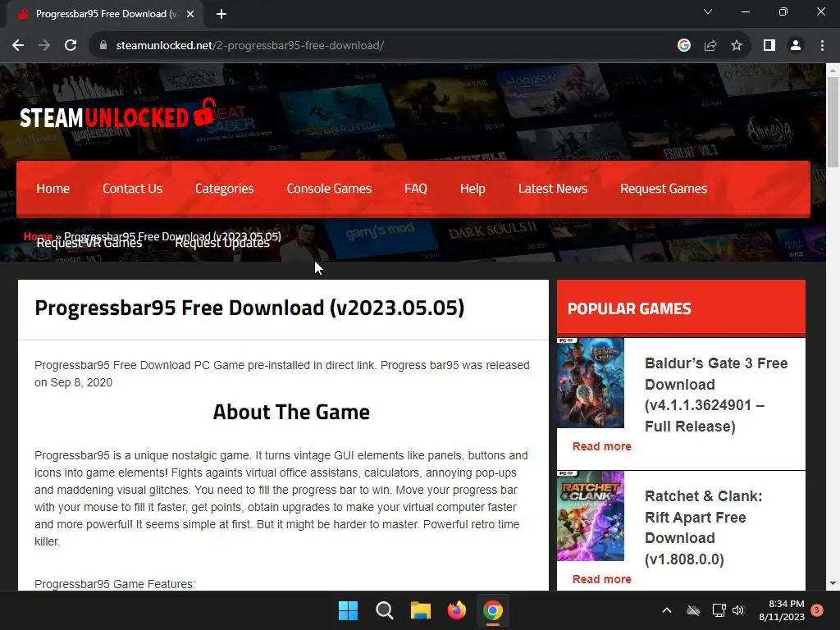Show hidden tray icons chevron
Viewport: 840px width, 630px height.
pyautogui.click(x=667, y=610)
